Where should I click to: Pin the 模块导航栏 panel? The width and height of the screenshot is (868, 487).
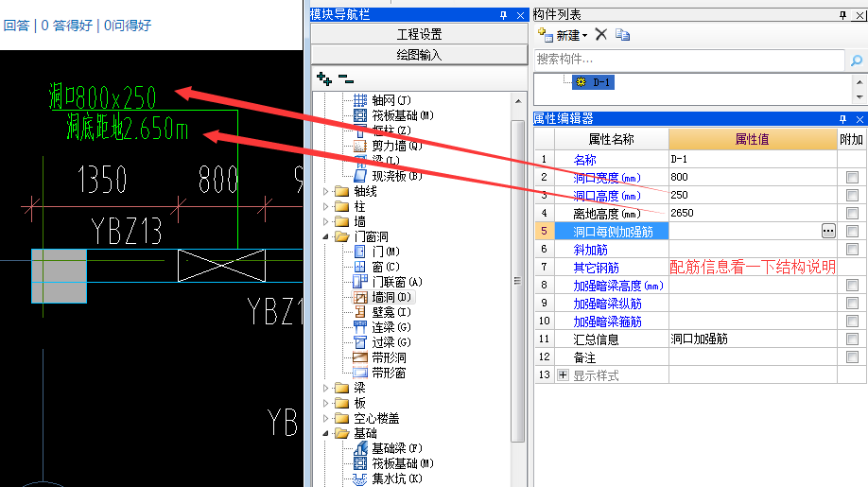click(x=503, y=15)
